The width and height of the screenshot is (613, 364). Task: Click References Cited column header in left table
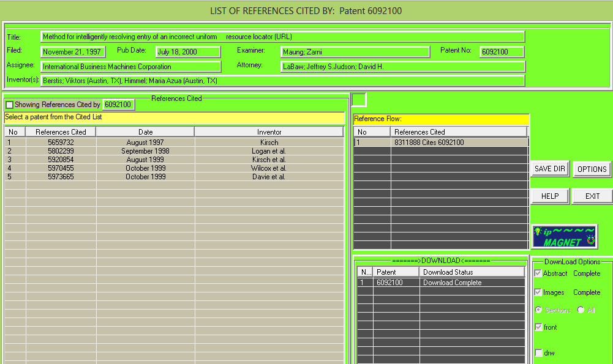61,132
